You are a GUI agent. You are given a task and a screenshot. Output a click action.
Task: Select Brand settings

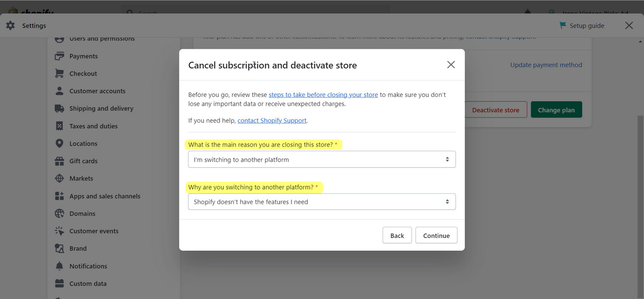78,249
